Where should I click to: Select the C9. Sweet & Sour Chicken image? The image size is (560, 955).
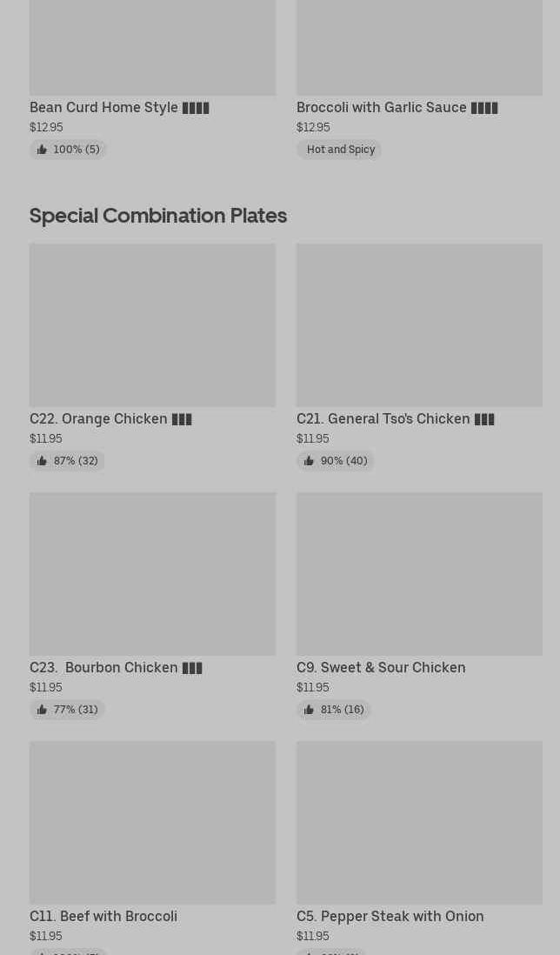[x=419, y=573]
